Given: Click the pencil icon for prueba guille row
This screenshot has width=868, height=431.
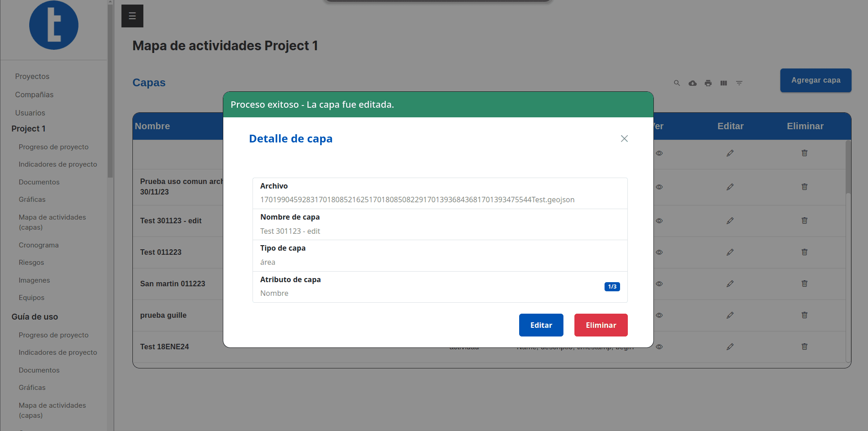Looking at the screenshot, I should [730, 315].
